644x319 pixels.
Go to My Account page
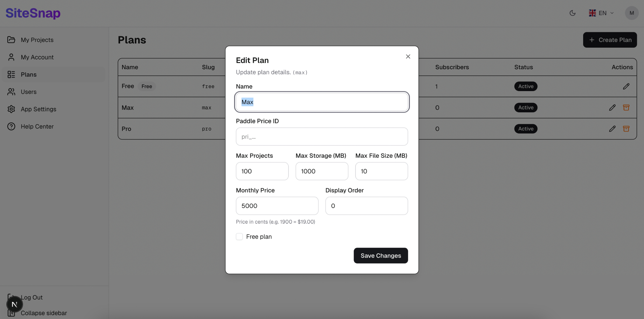click(x=37, y=57)
